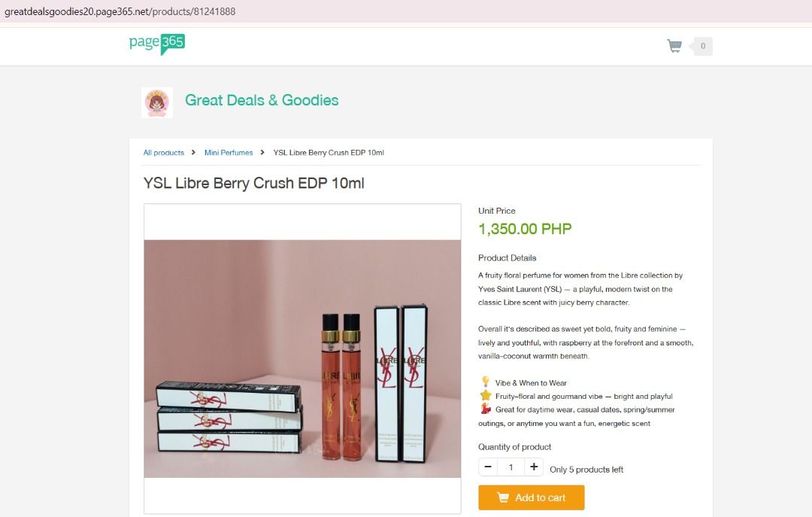Image resolution: width=812 pixels, height=517 pixels.
Task: Open Great Deals & Goodies shop title
Action: 262,100
